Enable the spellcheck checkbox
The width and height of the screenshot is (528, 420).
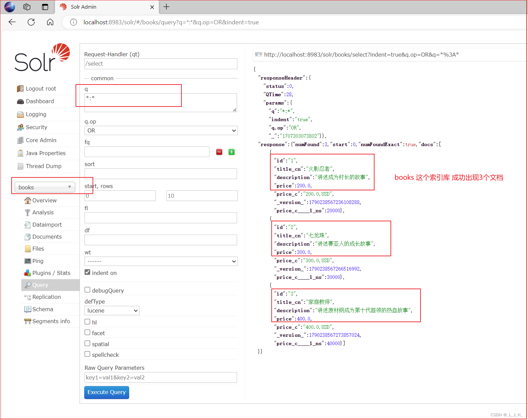tap(88, 354)
